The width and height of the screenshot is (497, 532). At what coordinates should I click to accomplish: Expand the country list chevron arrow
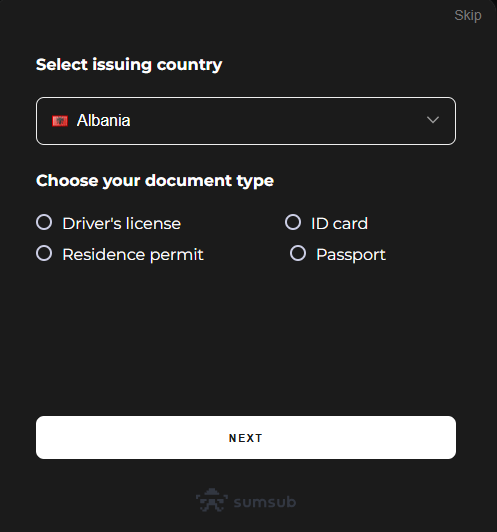433,120
